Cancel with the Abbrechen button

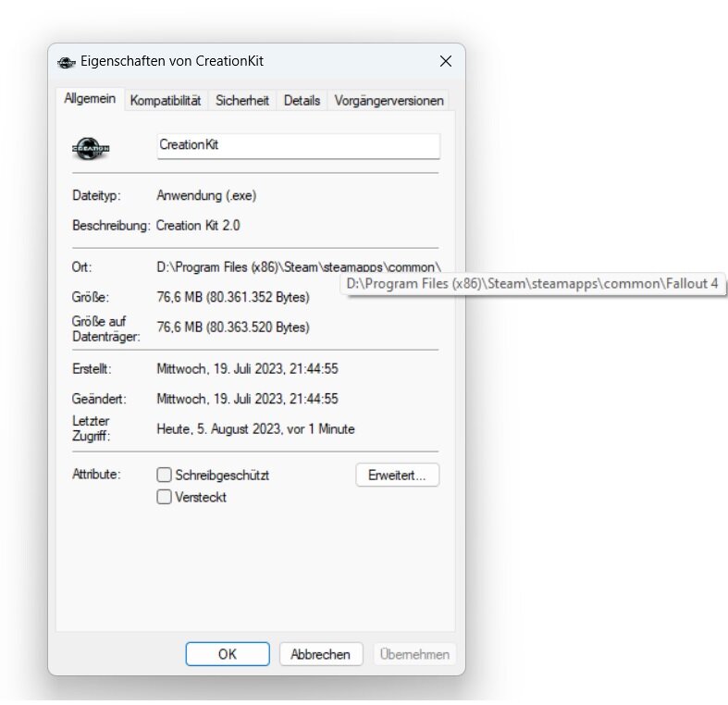tap(320, 654)
